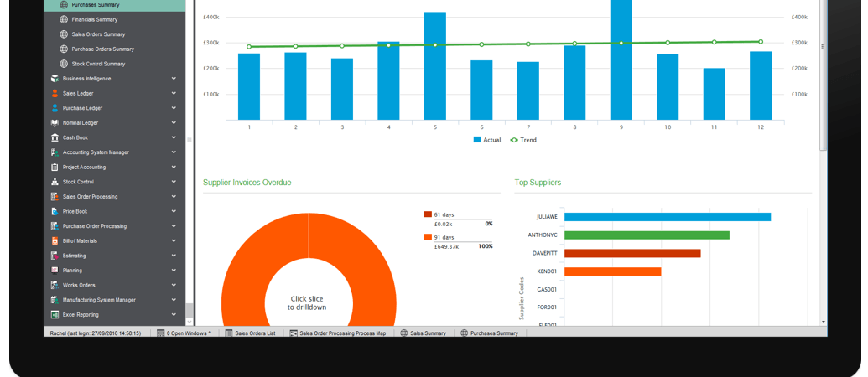The height and width of the screenshot is (377, 868).
Task: Toggle the Actual series legend entry
Action: pyautogui.click(x=487, y=140)
